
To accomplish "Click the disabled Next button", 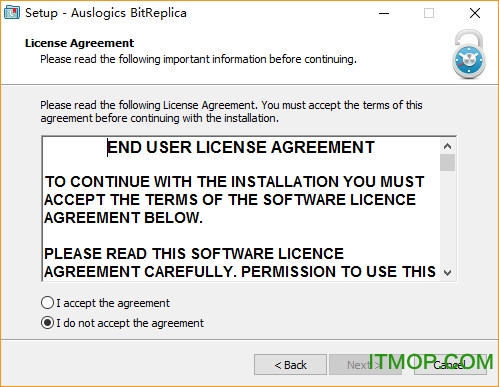I will (365, 365).
